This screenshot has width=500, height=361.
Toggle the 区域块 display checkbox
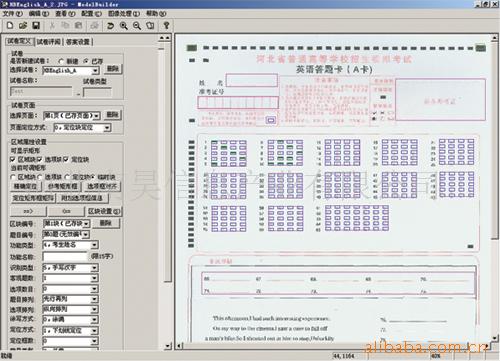tap(13, 160)
